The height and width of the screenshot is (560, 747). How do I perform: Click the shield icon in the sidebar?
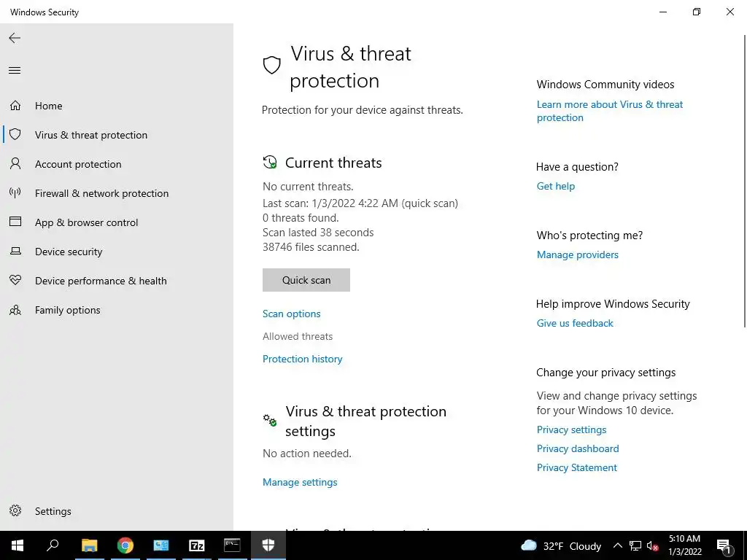(15, 134)
